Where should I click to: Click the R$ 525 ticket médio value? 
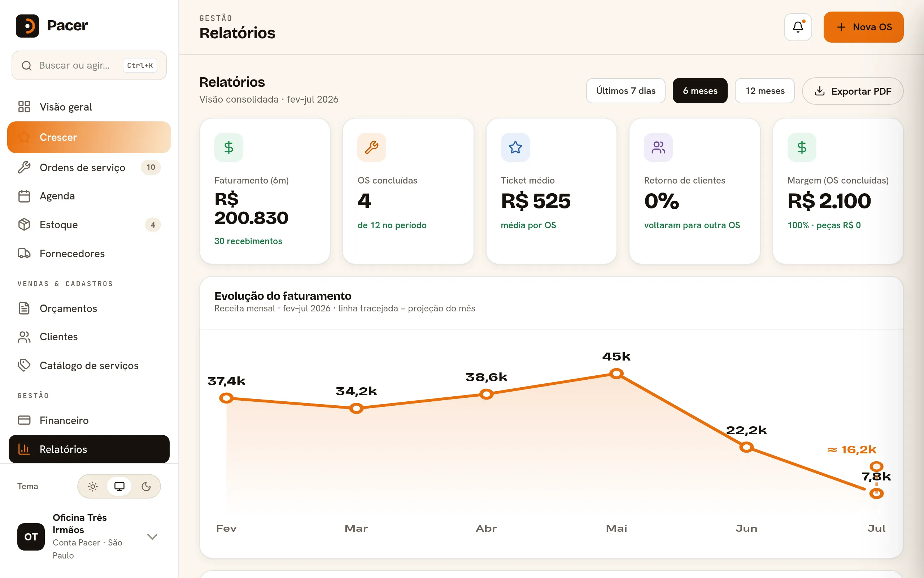coord(536,201)
